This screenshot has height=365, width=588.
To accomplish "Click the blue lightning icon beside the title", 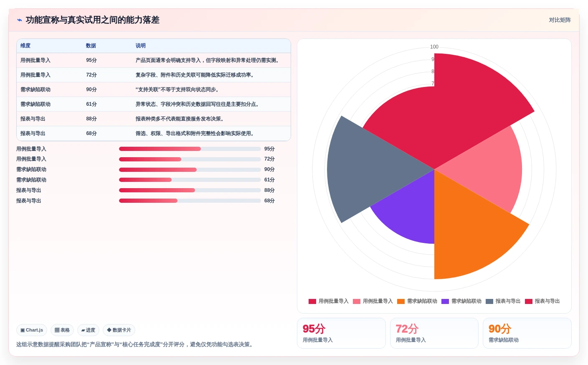I will [20, 20].
